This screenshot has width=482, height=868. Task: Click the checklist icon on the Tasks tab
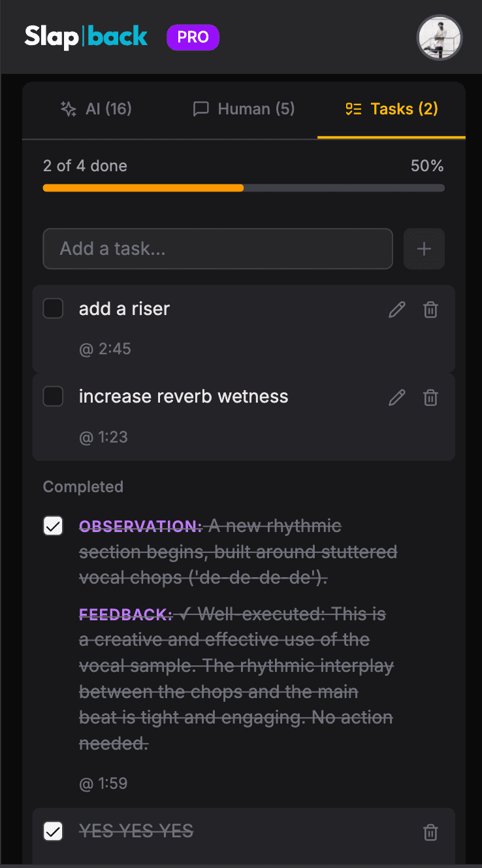point(353,108)
